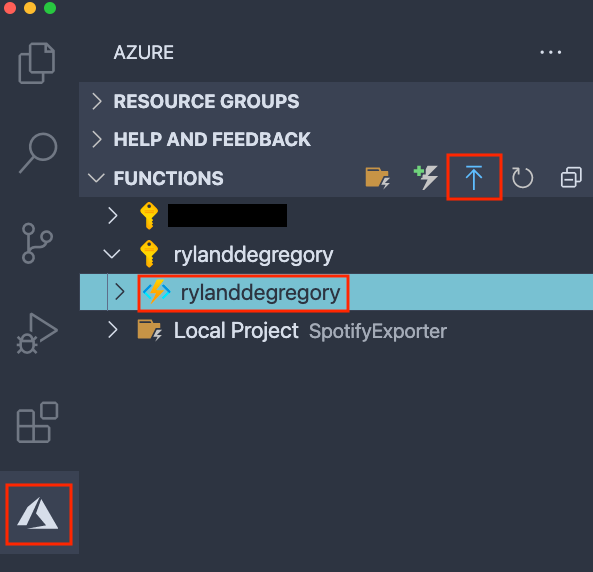The width and height of the screenshot is (593, 572).
Task: Click the Create New Project folder icon
Action: click(377, 177)
